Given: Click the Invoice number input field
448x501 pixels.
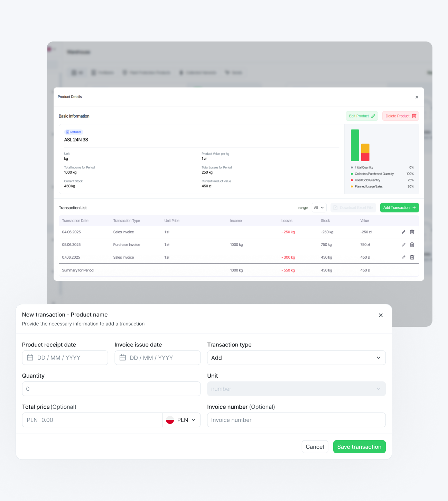Looking at the screenshot, I should (296, 420).
